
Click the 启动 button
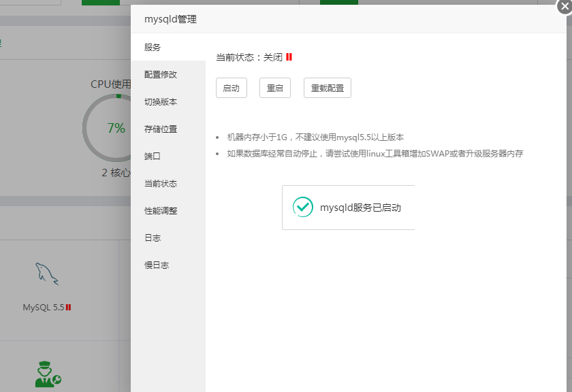point(232,88)
